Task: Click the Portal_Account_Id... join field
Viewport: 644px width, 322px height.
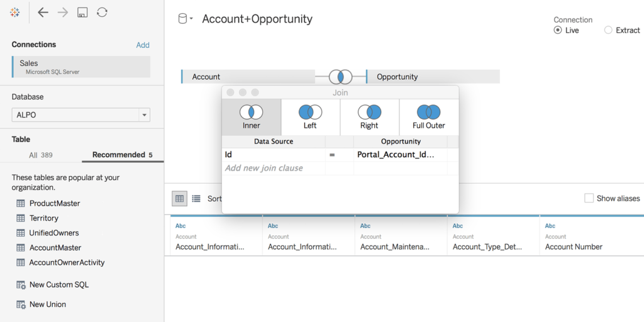Action: tap(400, 155)
